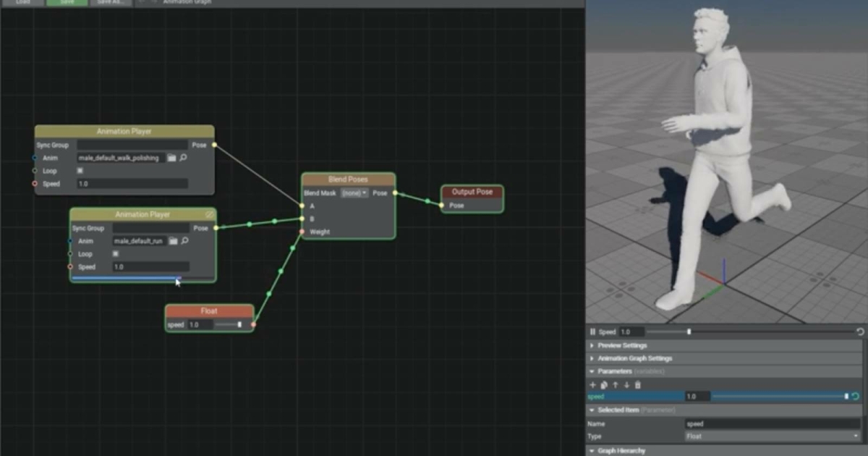The height and width of the screenshot is (456, 868).
Task: Reset the speed parameter to default
Action: point(856,397)
